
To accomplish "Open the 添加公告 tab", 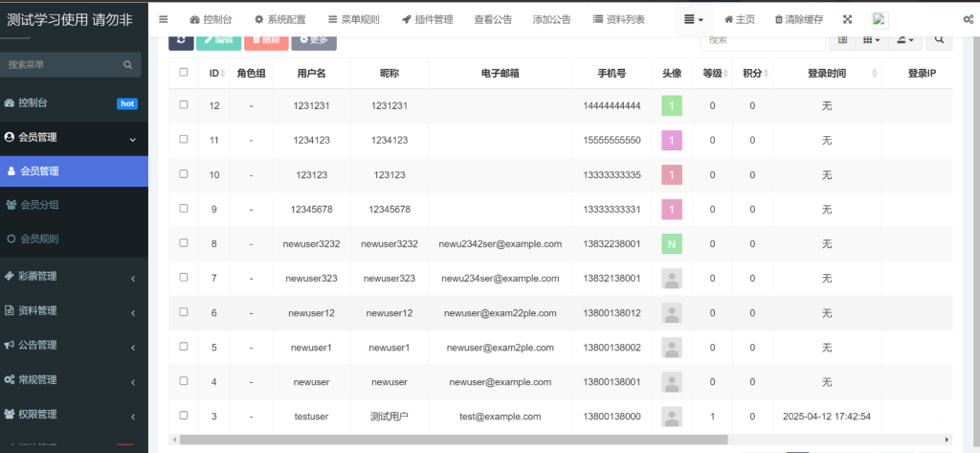I will [x=552, y=19].
